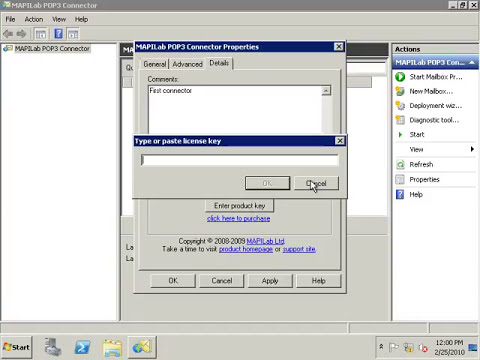480x360 pixels.
Task: Open the MAPILab Ltd link
Action: coord(266,241)
